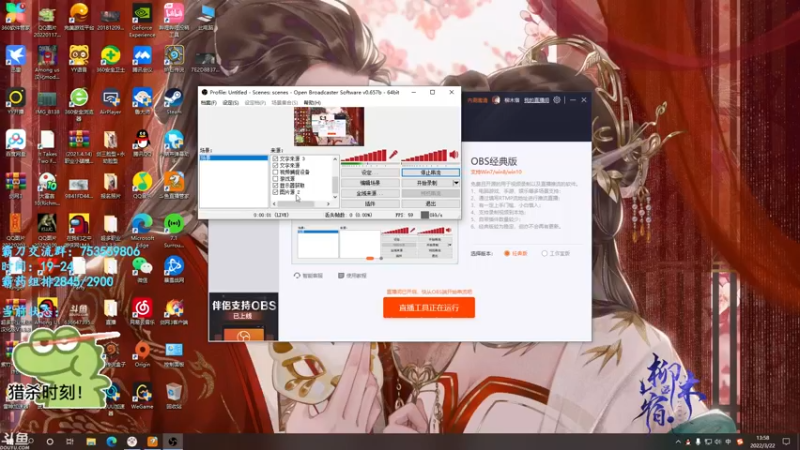Open the 360 Security Guard shortcut
800x450 pixels.
pos(110,59)
